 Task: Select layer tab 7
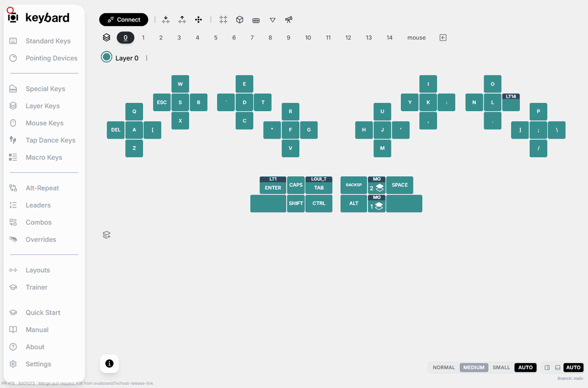(x=252, y=38)
